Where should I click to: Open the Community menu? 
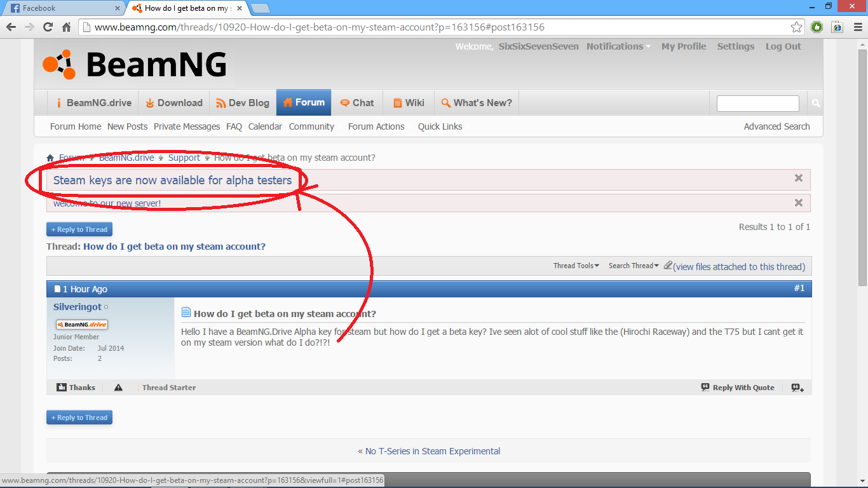point(311,126)
